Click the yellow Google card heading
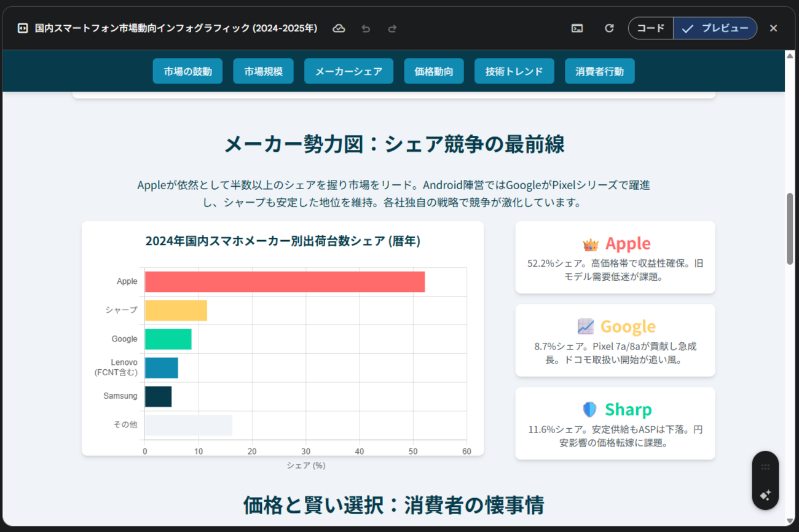799x532 pixels. [x=628, y=327]
